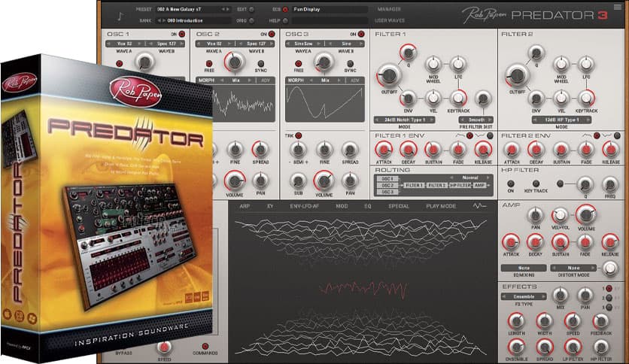Click Filter 2 mode next arrow

pos(588,120)
